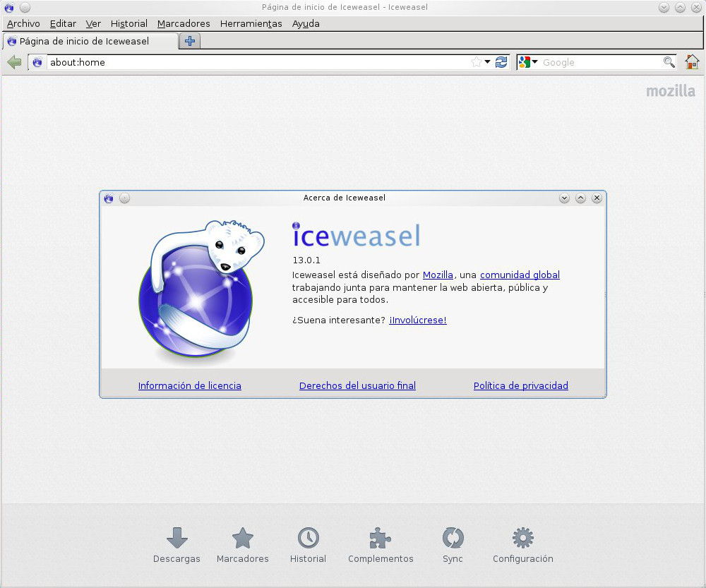The height and width of the screenshot is (588, 706).
Task: Click the magnifier icon to search Google
Action: tap(669, 62)
